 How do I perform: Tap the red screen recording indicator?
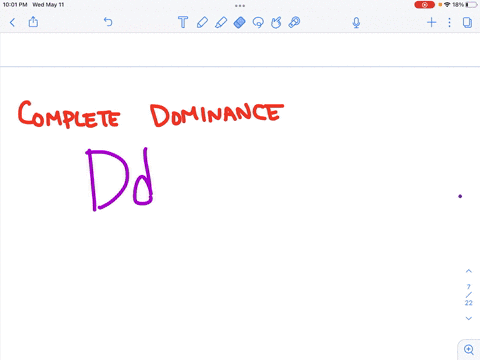pos(424,5)
